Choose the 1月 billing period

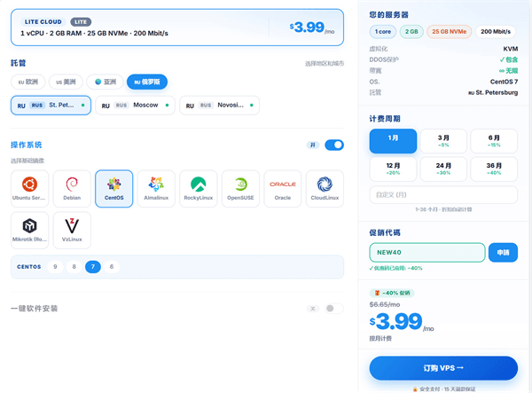pyautogui.click(x=393, y=141)
